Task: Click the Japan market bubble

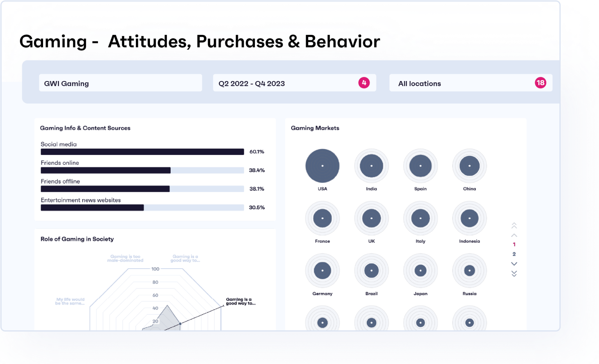Action: [420, 270]
